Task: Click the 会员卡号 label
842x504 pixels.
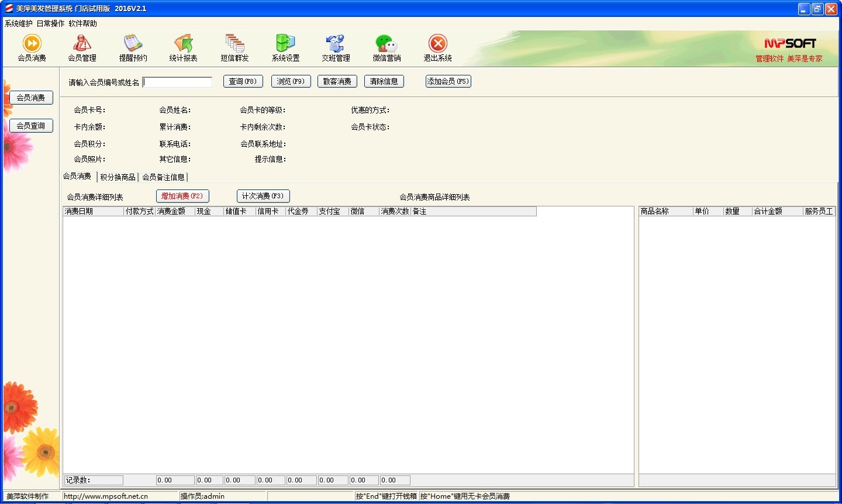Action: pos(89,110)
